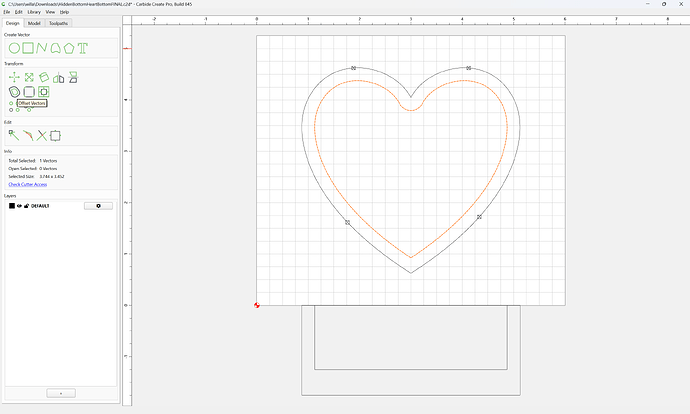Open the Scale transform tool
This screenshot has width=690, height=414.
point(29,77)
